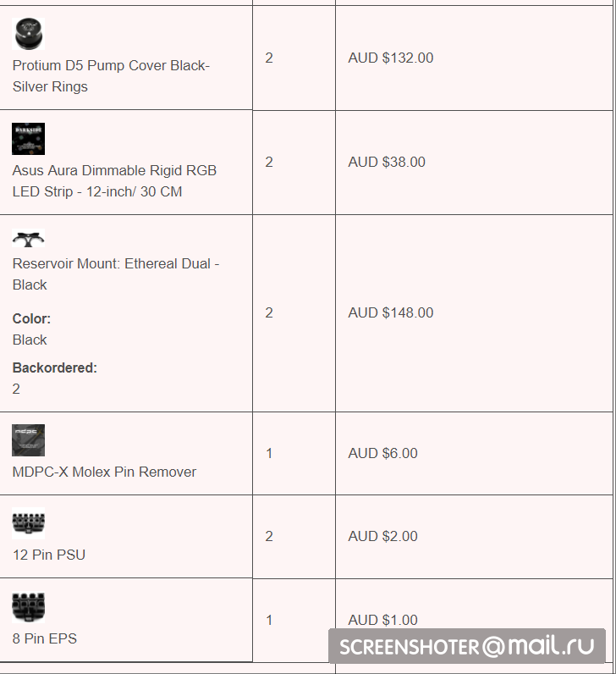
Task: Click the 12 Pin PSU product name
Action: 49,555
